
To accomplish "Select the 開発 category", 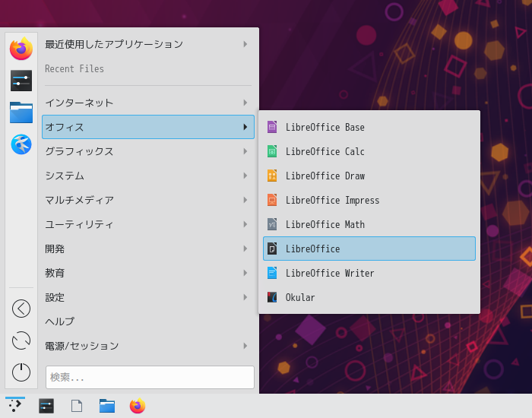I will (148, 249).
